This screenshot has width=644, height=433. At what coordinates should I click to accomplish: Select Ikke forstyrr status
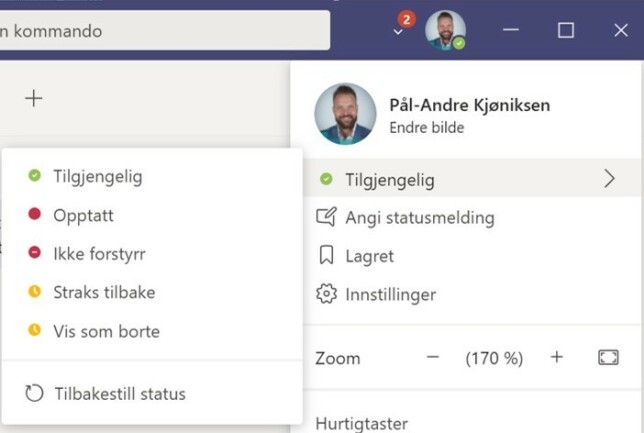pos(152,253)
